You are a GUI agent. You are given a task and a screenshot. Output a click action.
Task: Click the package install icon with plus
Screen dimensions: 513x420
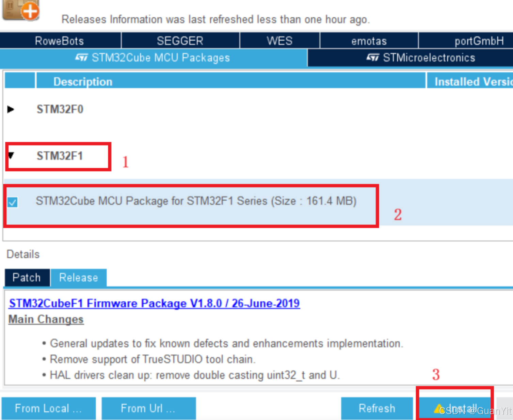coord(21,10)
